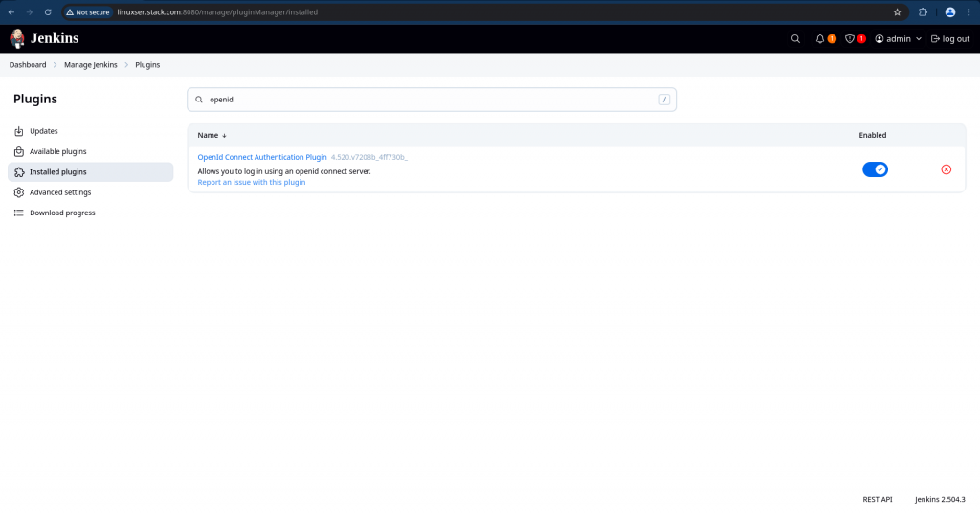Click the Advanced settings gear icon
Image resolution: width=980 pixels, height=515 pixels.
19,192
